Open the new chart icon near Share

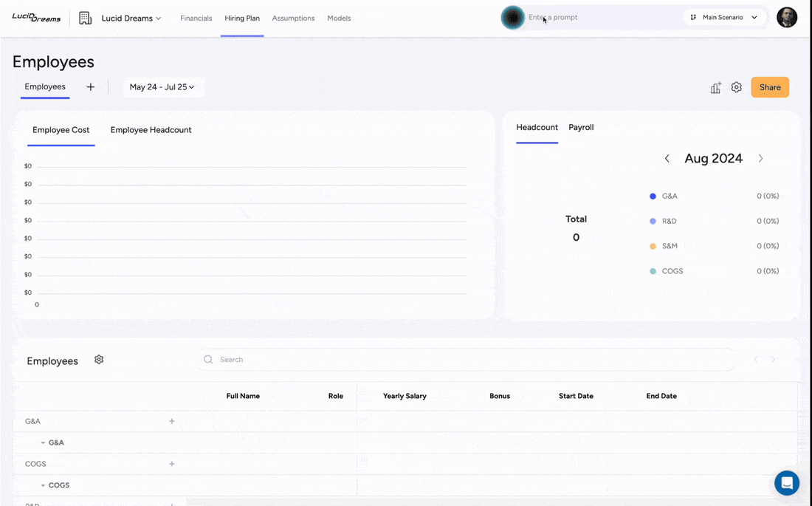coord(715,87)
